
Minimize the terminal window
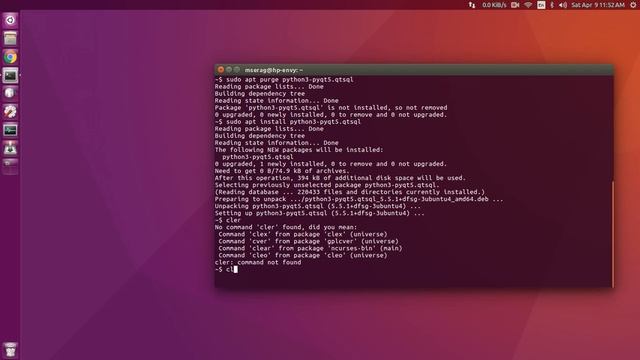[x=229, y=70]
